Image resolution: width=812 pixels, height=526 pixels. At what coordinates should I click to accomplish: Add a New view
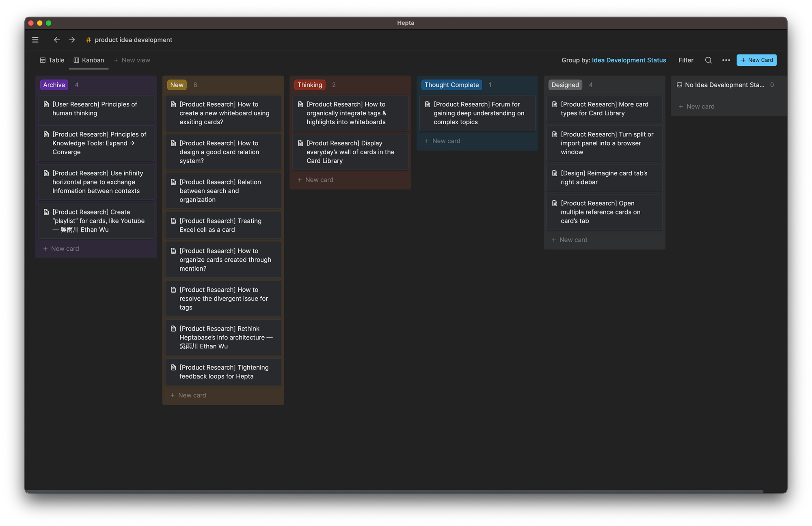pyautogui.click(x=132, y=60)
